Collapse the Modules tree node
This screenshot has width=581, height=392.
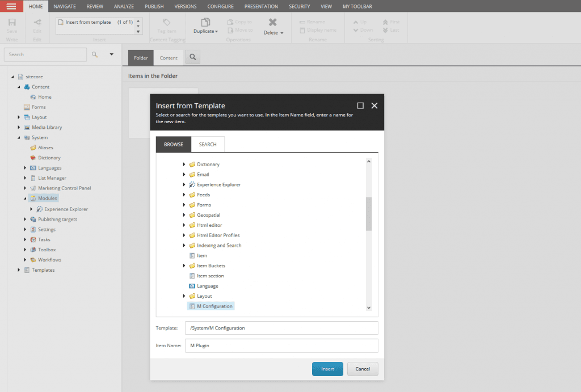[25, 199]
